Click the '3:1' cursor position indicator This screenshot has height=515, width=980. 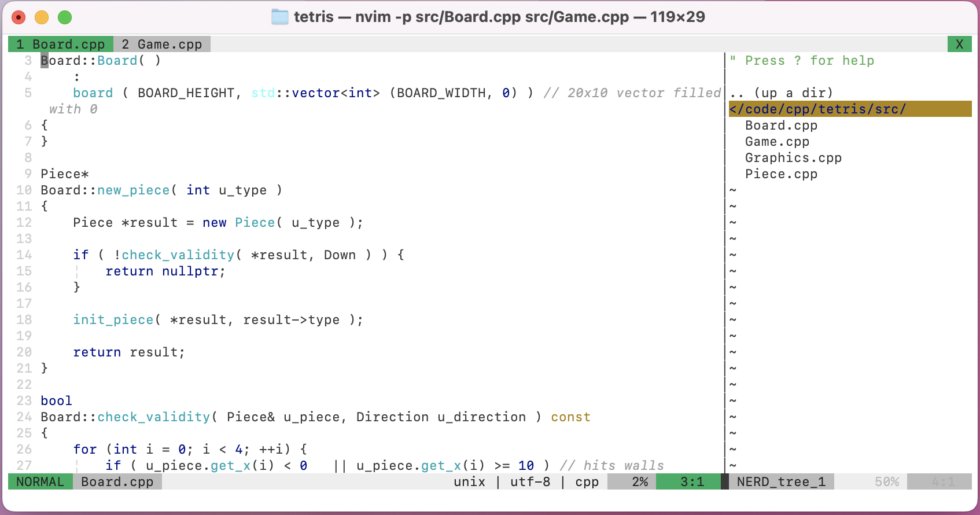692,482
